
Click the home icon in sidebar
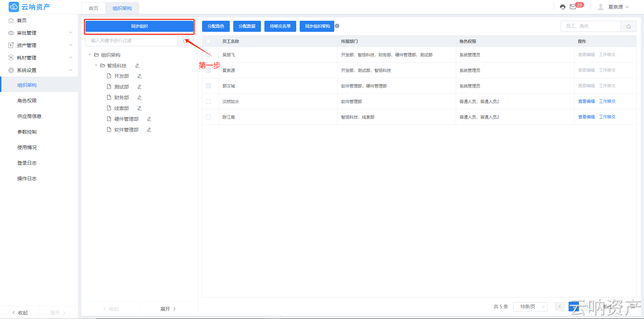(11, 20)
